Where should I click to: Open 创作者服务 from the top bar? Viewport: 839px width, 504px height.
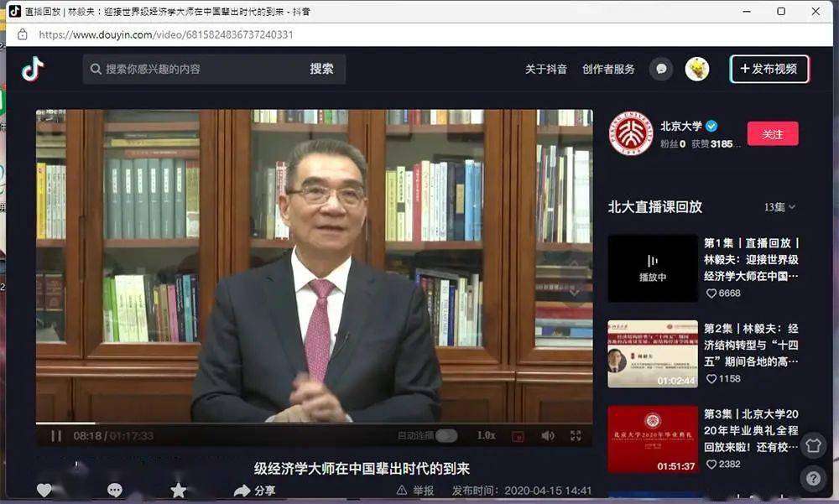[x=607, y=69]
